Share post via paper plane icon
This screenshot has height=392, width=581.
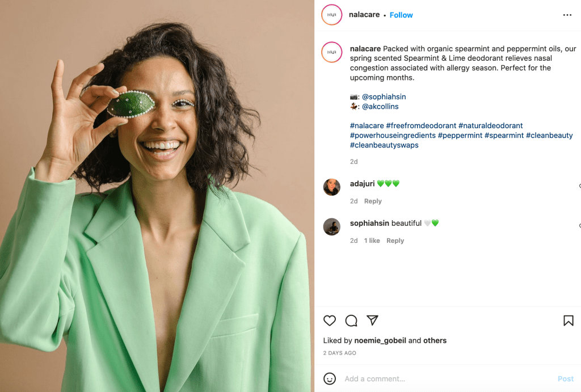pyautogui.click(x=372, y=321)
